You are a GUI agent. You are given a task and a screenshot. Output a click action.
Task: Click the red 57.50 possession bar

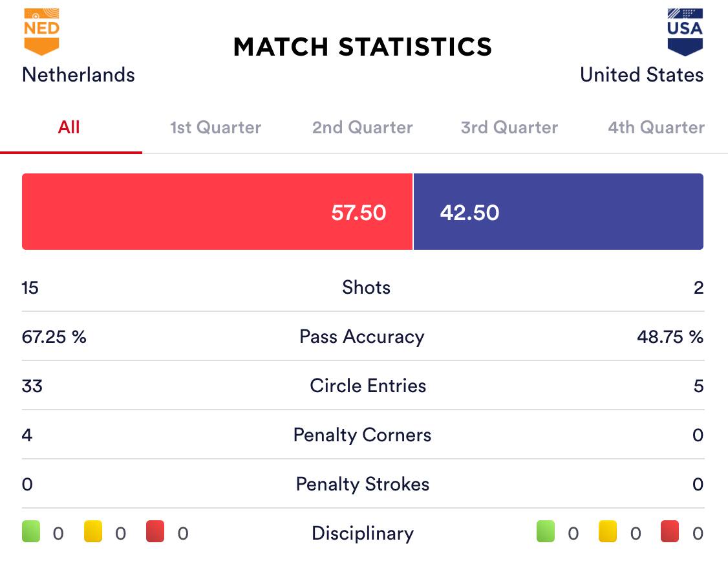(217, 212)
